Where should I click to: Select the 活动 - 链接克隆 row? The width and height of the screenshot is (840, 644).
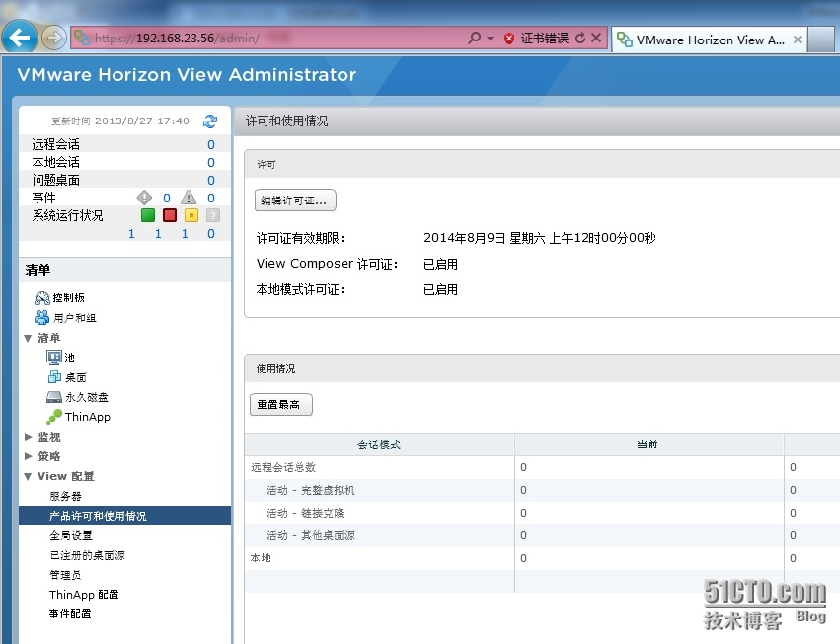[542, 514]
